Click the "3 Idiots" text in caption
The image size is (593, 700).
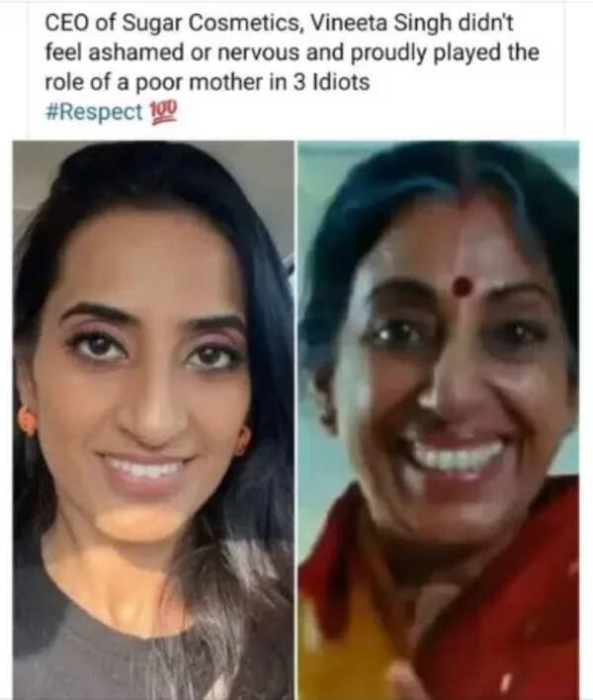[331, 82]
